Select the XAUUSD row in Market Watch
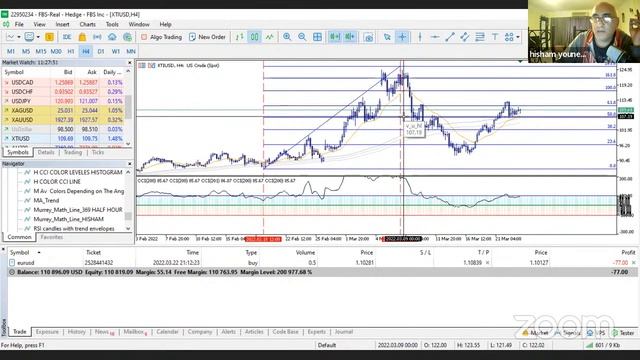640x360 pixels. pyautogui.click(x=64, y=120)
